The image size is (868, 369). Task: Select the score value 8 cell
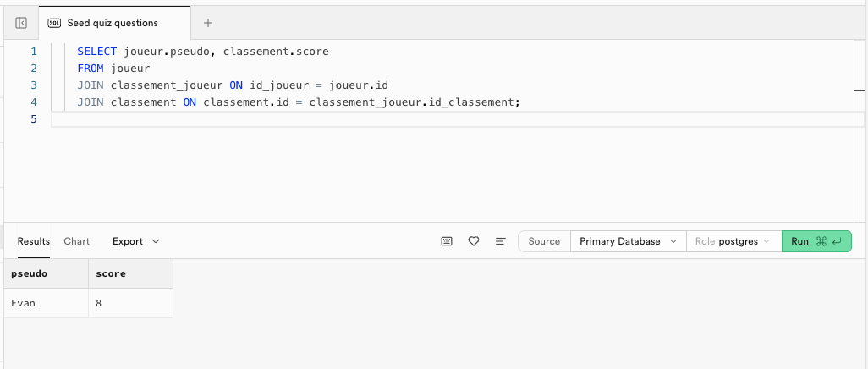click(99, 303)
